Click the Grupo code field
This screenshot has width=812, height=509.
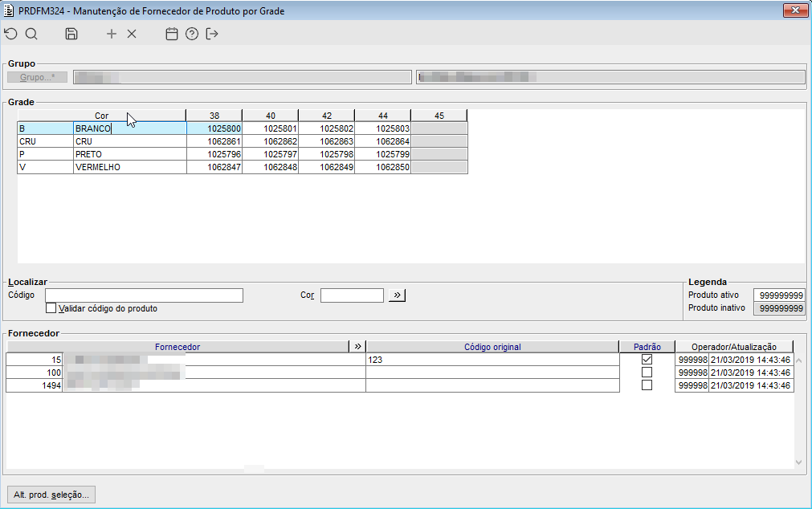pyautogui.click(x=243, y=77)
